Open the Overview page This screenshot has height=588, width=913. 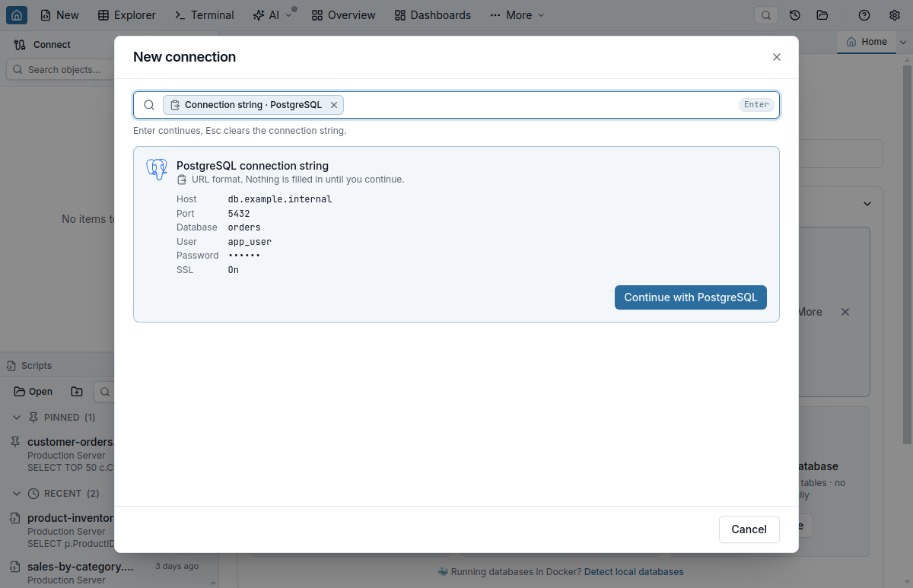343,15
